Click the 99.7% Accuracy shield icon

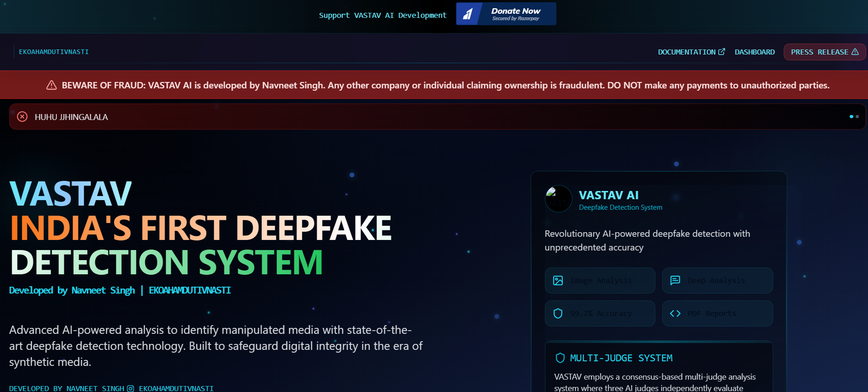pos(558,314)
